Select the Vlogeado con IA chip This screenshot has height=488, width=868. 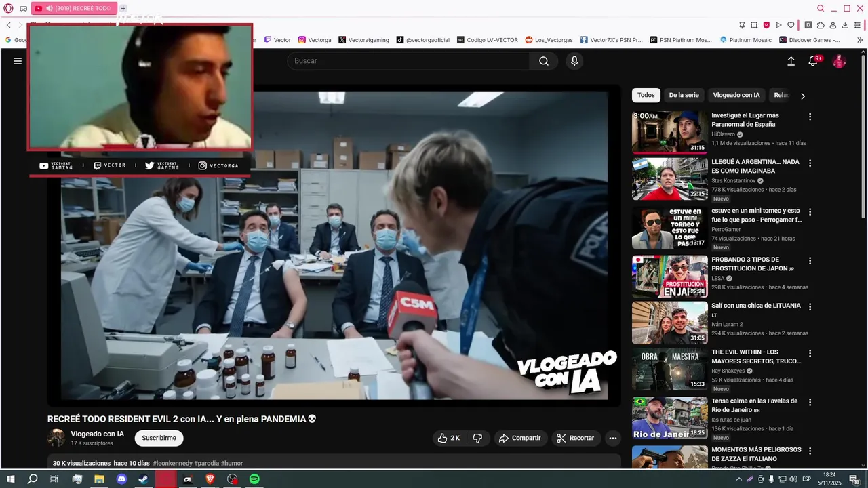click(736, 96)
